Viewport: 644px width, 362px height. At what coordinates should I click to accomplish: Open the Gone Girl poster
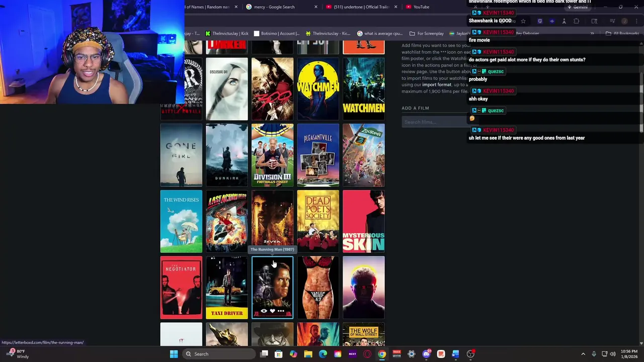(x=181, y=155)
